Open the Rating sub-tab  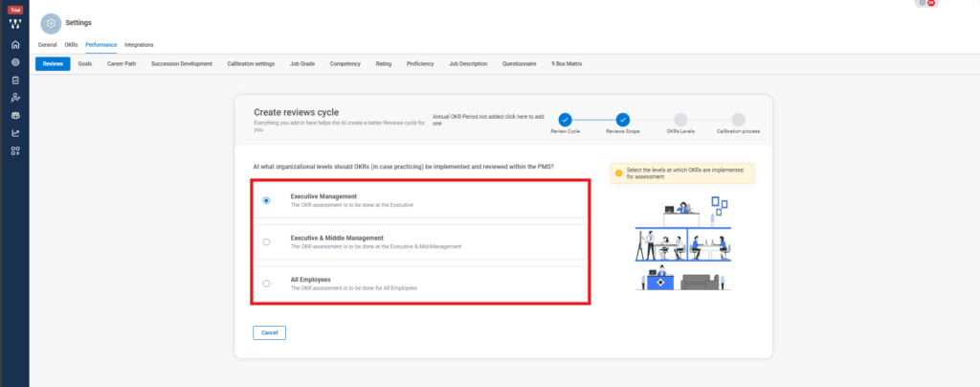[x=384, y=64]
